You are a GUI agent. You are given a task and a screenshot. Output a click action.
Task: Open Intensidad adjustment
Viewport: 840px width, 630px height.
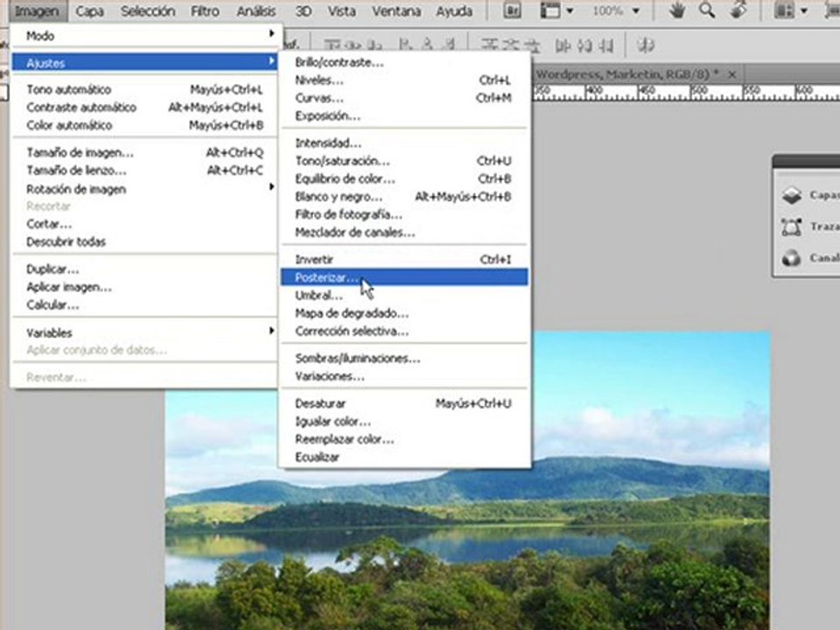[404, 143]
